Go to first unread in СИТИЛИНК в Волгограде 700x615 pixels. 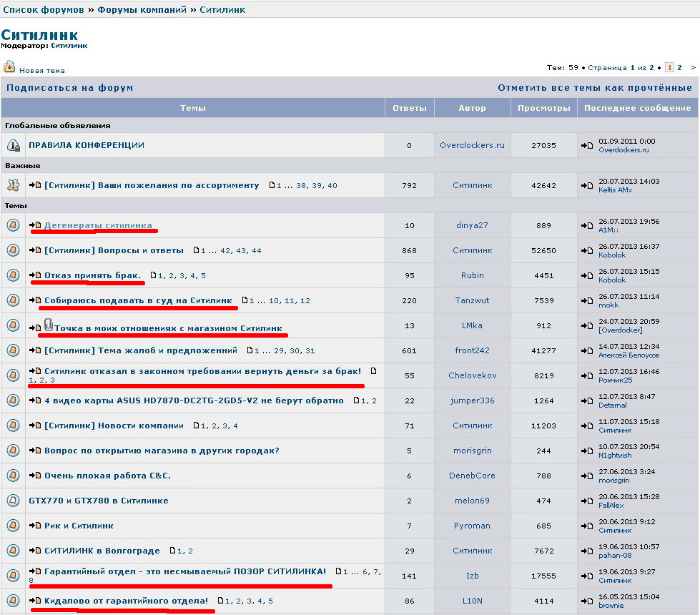(x=35, y=550)
